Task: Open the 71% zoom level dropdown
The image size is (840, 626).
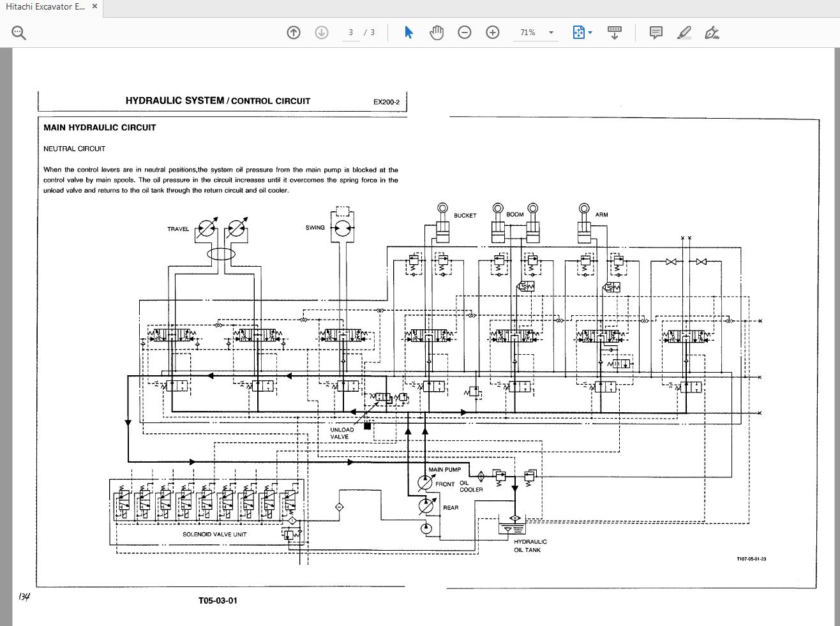Action: (551, 33)
